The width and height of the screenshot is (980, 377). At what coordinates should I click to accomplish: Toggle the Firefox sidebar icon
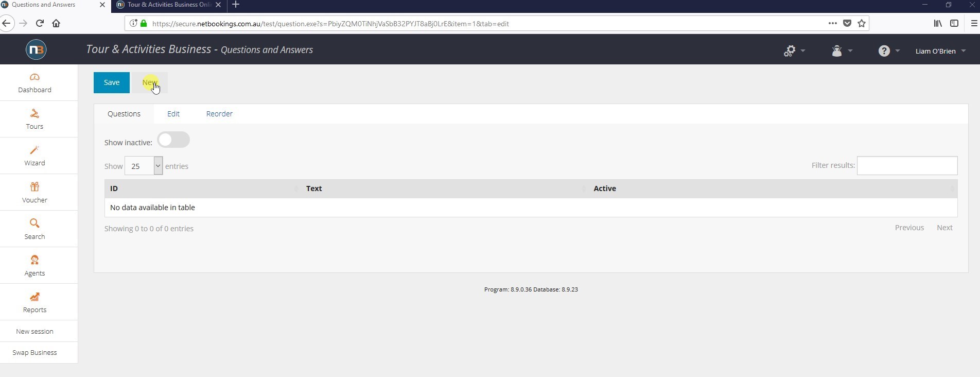point(954,23)
